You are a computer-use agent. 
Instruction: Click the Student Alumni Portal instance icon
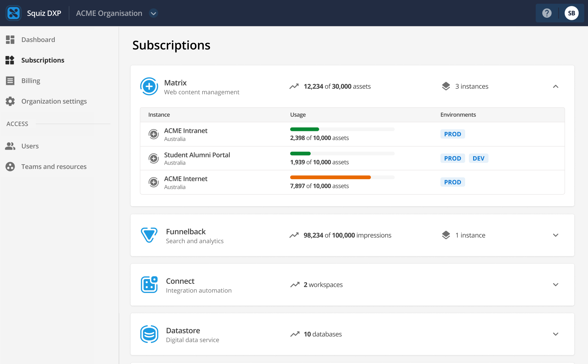click(154, 158)
